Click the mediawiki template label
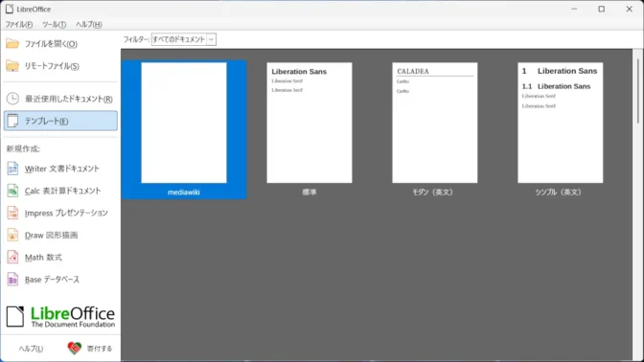The image size is (644, 362). click(184, 192)
